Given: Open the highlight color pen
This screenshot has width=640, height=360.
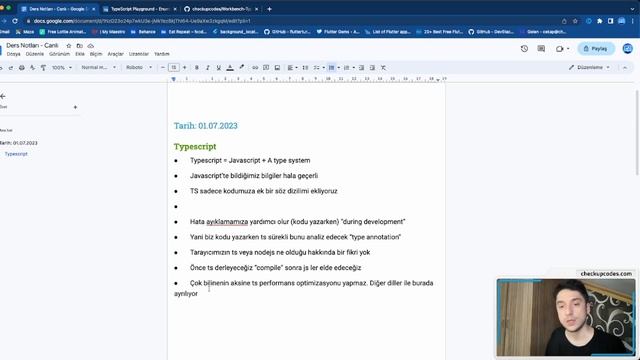Looking at the screenshot, I should 242,68.
